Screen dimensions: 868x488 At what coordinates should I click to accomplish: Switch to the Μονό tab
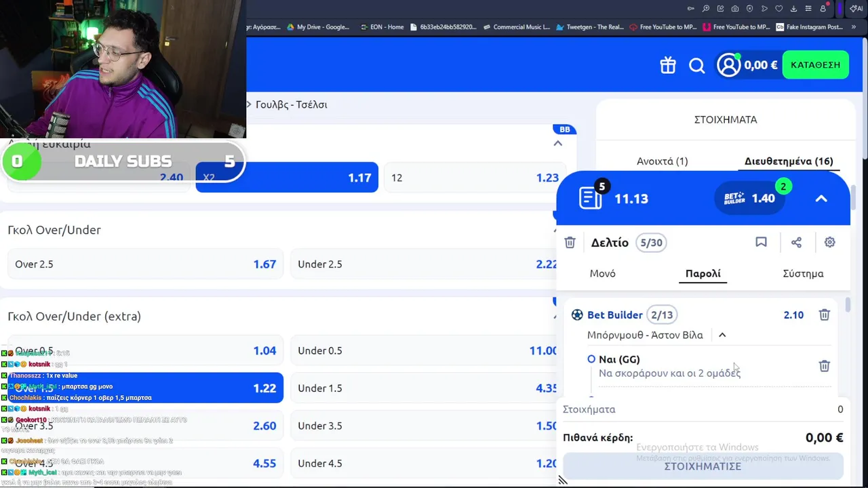602,273
